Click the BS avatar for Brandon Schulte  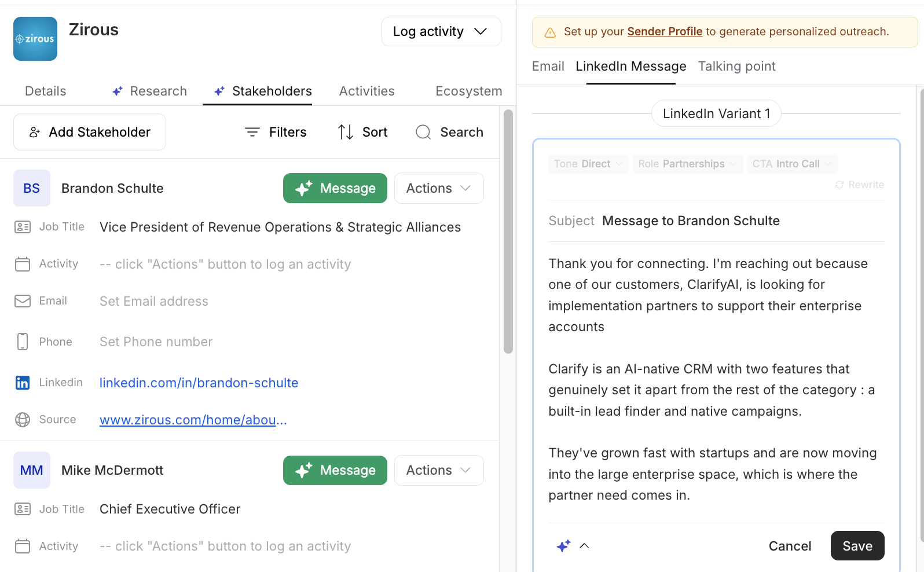(x=32, y=188)
